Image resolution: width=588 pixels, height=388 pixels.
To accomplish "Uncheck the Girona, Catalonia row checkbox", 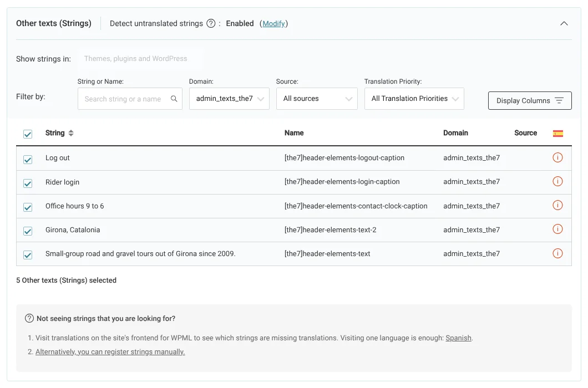I will pyautogui.click(x=28, y=231).
